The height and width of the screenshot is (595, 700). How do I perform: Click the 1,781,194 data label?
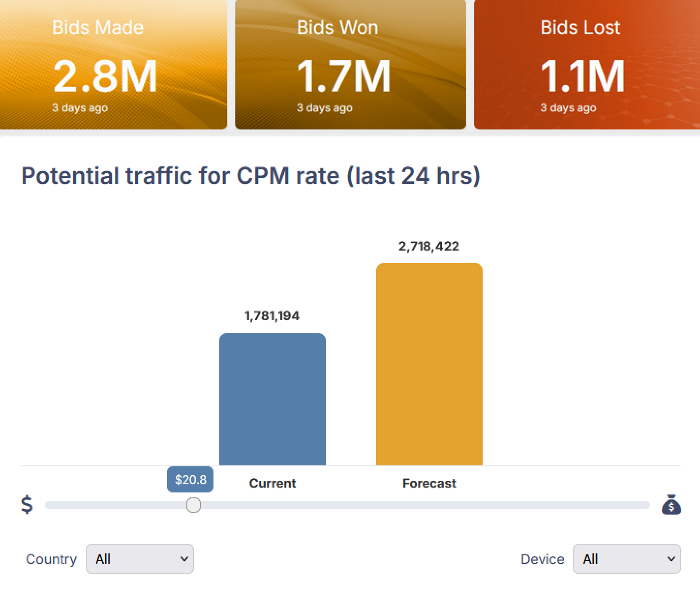(x=272, y=316)
